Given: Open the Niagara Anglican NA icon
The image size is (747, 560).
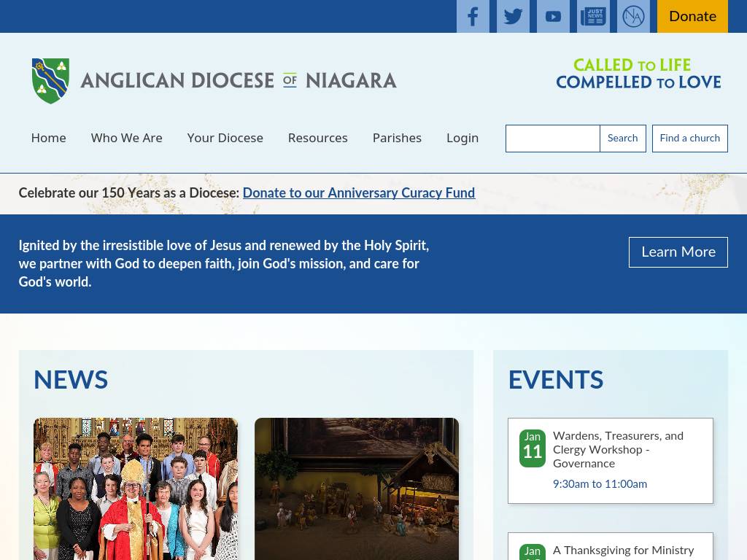Looking at the screenshot, I should tap(633, 16).
